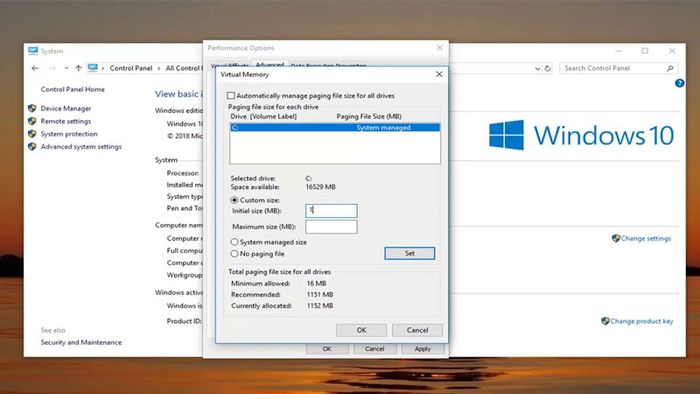
Task: Switch to Data Execution Prevention tab
Action: (x=329, y=65)
